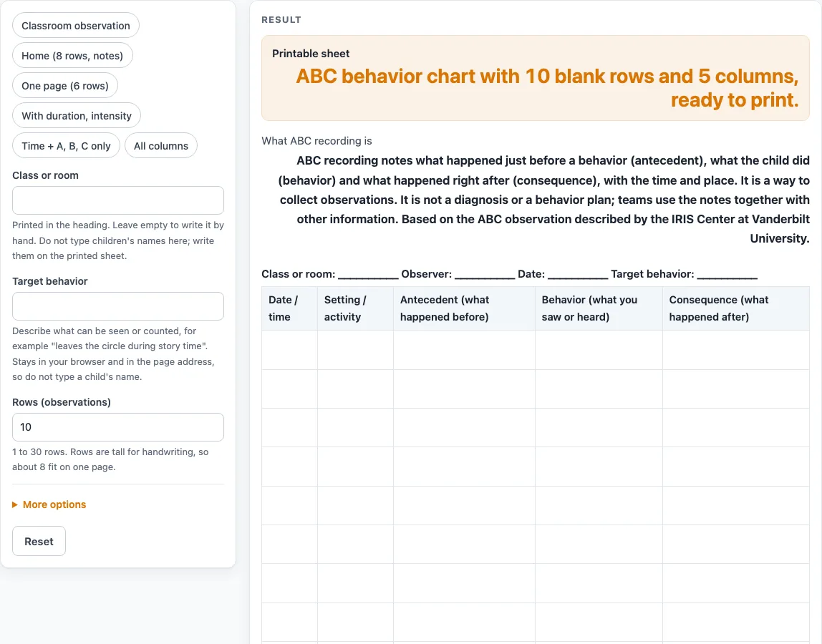The width and height of the screenshot is (822, 644).
Task: Click the Date: blank line in sheet heading
Action: (x=578, y=275)
